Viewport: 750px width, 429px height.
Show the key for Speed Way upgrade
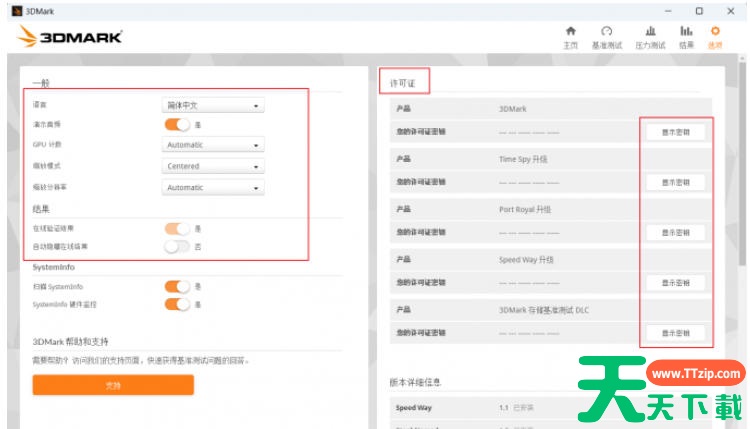click(x=675, y=283)
